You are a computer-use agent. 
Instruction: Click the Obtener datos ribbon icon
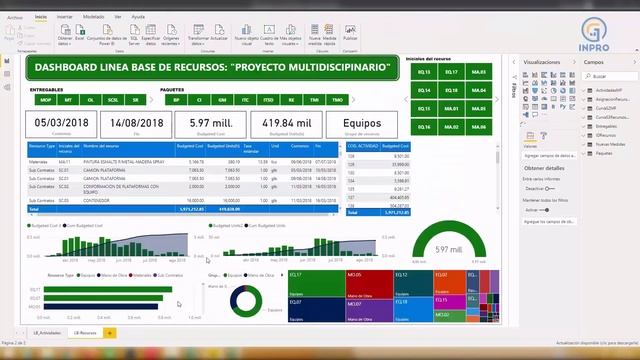pyautogui.click(x=65, y=30)
